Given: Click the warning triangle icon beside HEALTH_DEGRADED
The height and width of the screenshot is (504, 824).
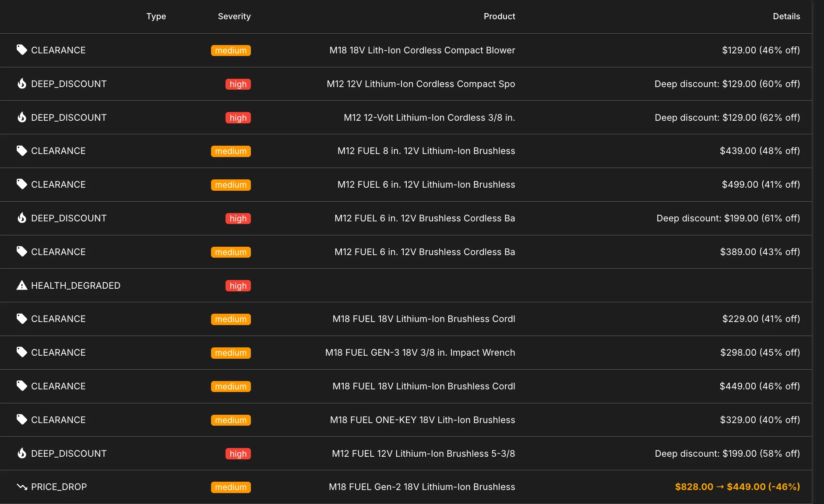Looking at the screenshot, I should [22, 285].
